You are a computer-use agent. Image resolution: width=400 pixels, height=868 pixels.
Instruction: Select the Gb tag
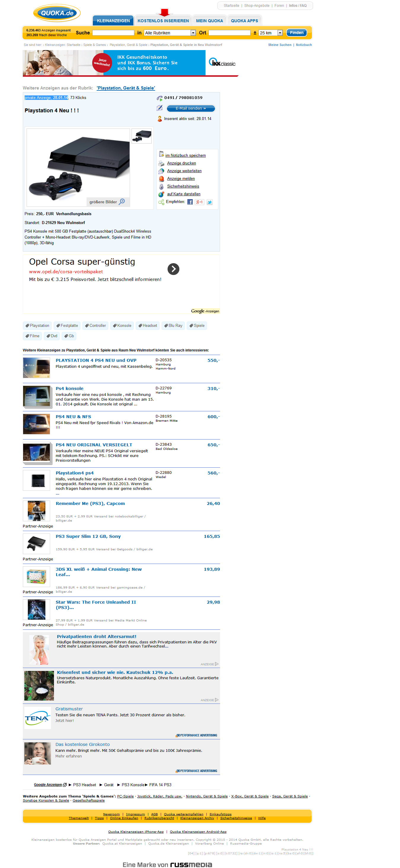coord(69,336)
